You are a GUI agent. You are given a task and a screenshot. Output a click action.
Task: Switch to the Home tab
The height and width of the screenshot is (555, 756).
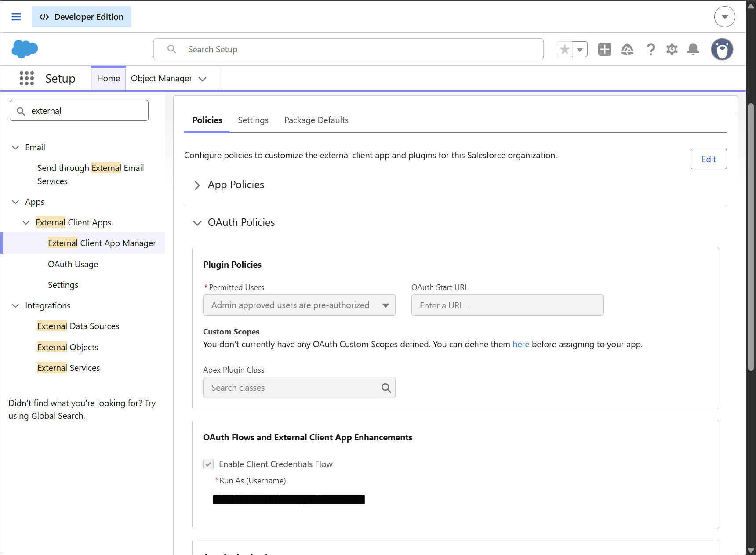pyautogui.click(x=109, y=78)
